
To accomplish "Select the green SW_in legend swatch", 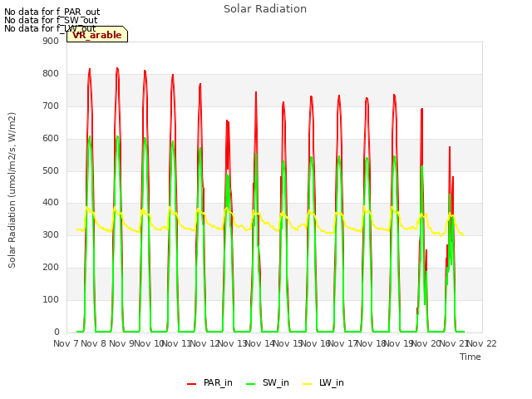I will click(x=251, y=384).
